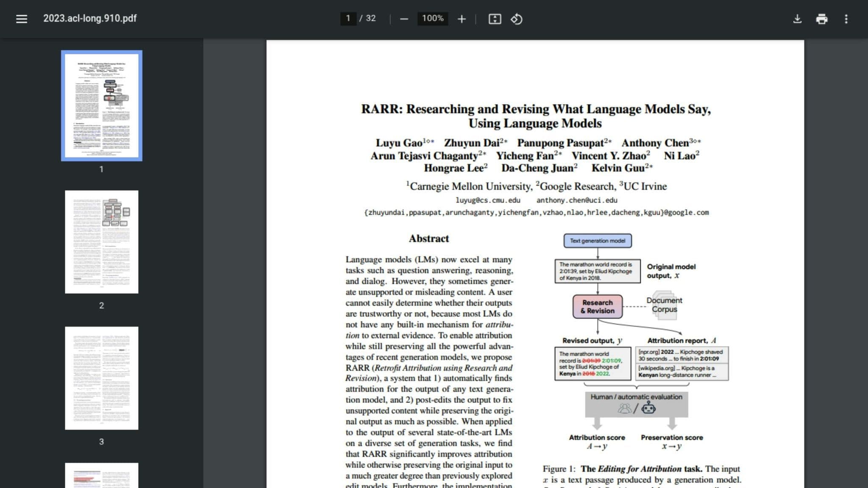Open page 2 thumbnail
The width and height of the screenshot is (868, 488).
click(102, 242)
